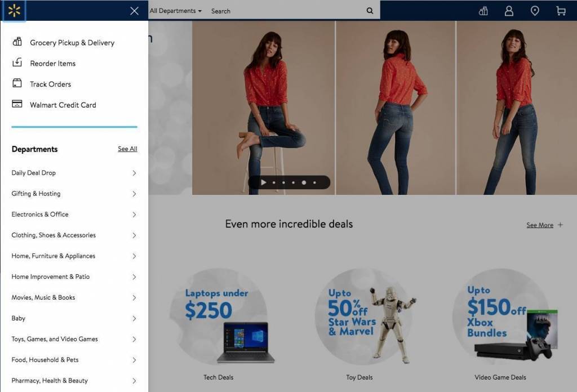Open Pharmacy, Health & Beauty menu entry

tap(48, 380)
